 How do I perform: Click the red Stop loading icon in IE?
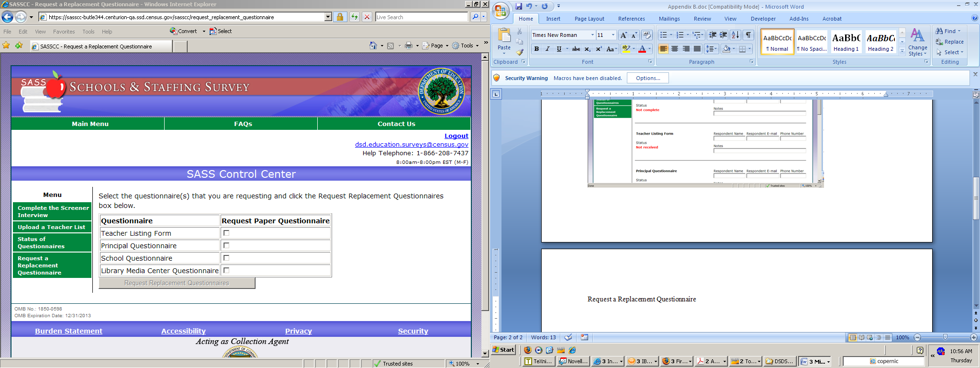pos(367,17)
